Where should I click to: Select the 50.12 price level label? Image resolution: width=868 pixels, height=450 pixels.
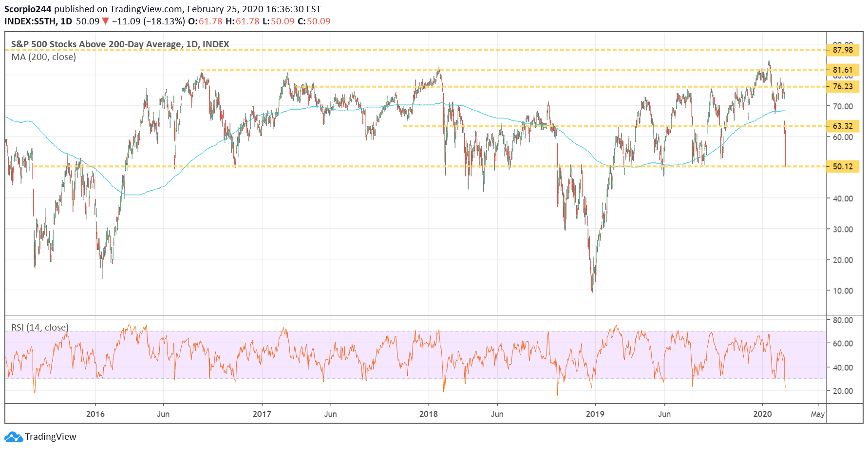point(843,166)
